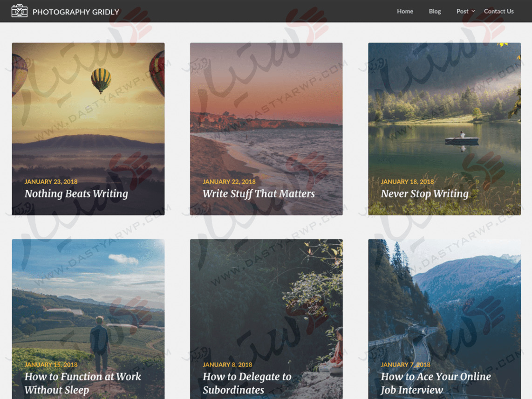Open the Never Stop Writing post
This screenshot has width=532, height=399.
(424, 193)
